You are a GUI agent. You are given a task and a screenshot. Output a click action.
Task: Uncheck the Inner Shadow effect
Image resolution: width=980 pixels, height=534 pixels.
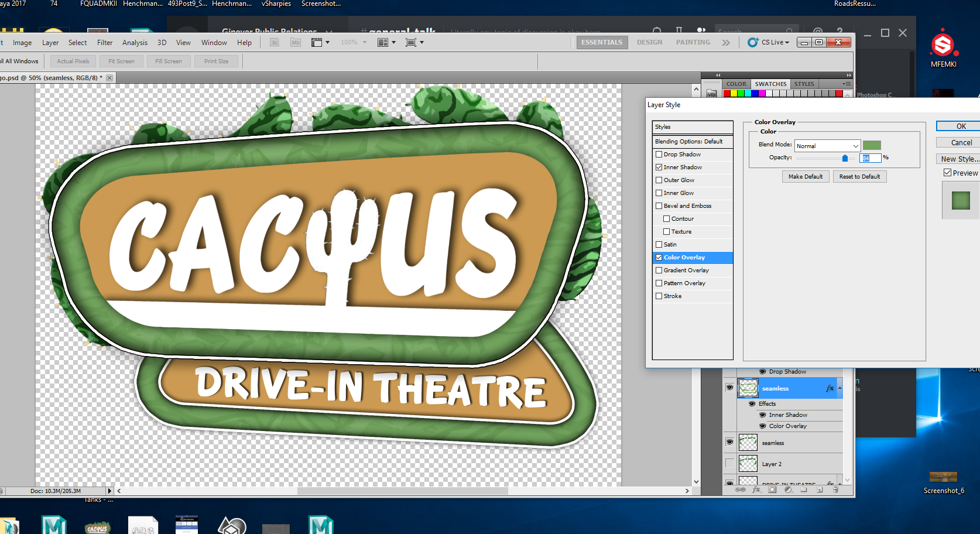pos(659,167)
